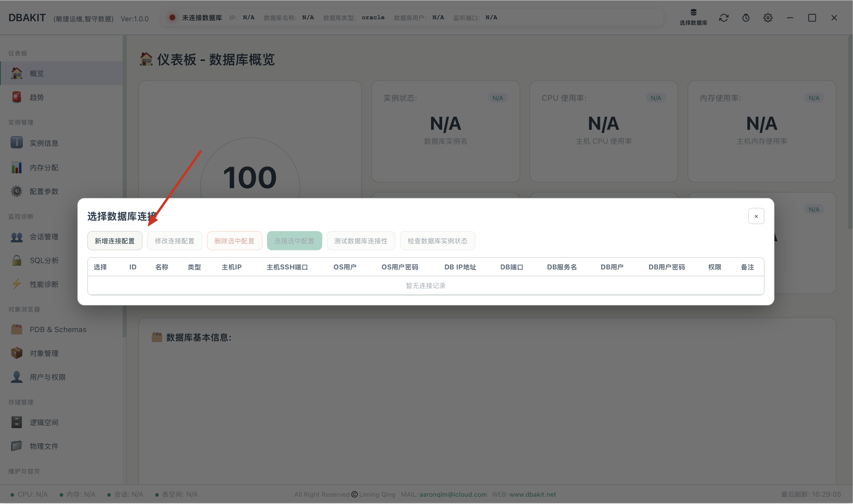
Task: Click the 修改连接配置 button
Action: (x=174, y=241)
